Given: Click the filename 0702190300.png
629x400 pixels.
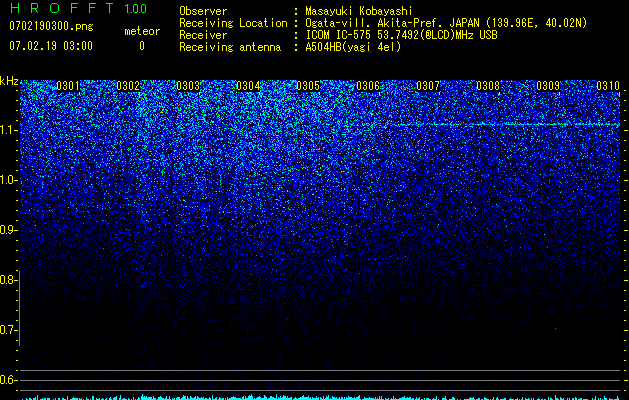Looking at the screenshot, I should point(51,26).
